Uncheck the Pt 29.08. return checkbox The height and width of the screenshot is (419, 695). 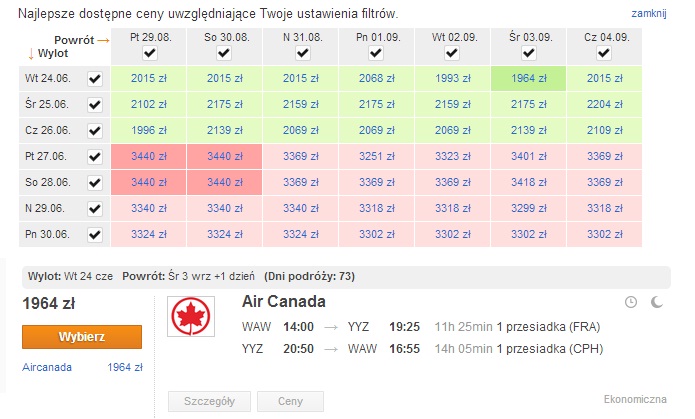click(x=150, y=53)
